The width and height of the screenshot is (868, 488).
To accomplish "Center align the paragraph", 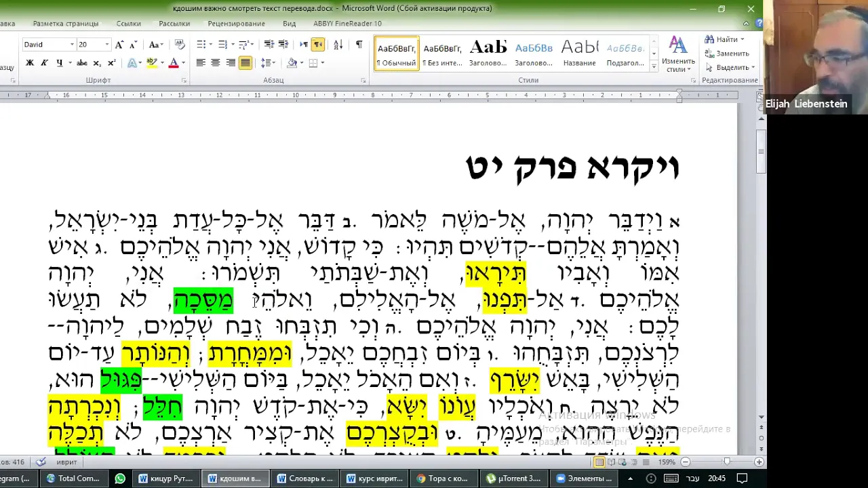I will click(216, 63).
